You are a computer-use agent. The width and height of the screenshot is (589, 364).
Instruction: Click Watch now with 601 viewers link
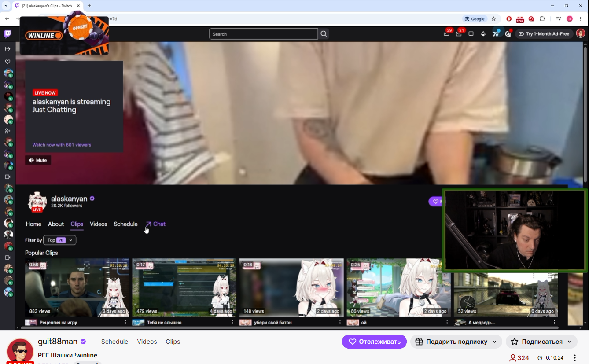62,145
